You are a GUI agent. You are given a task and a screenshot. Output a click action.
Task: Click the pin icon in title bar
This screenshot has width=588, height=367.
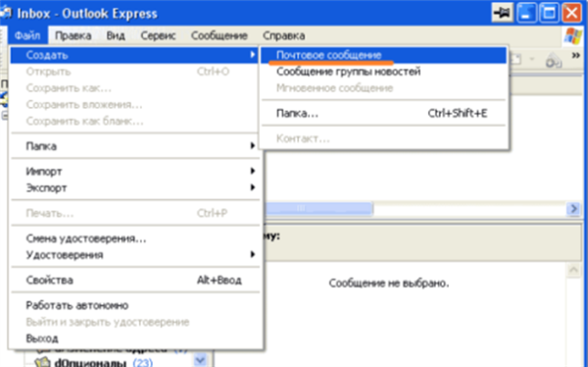point(502,14)
